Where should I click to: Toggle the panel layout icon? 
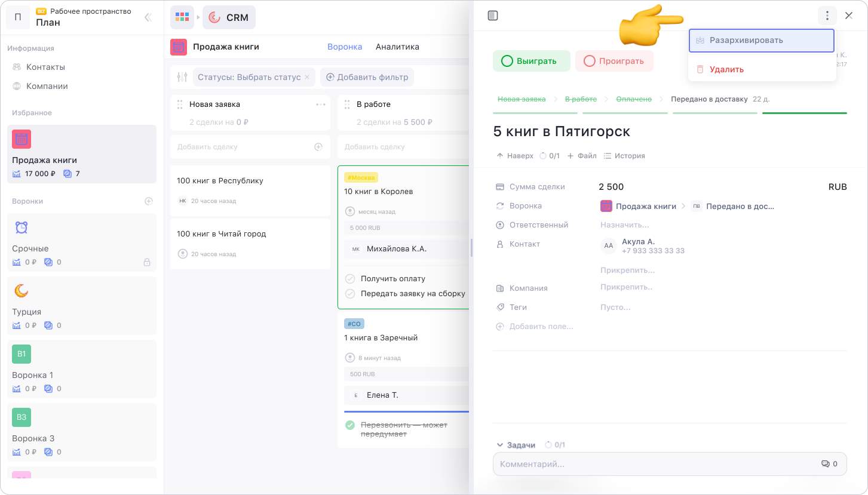coord(493,16)
